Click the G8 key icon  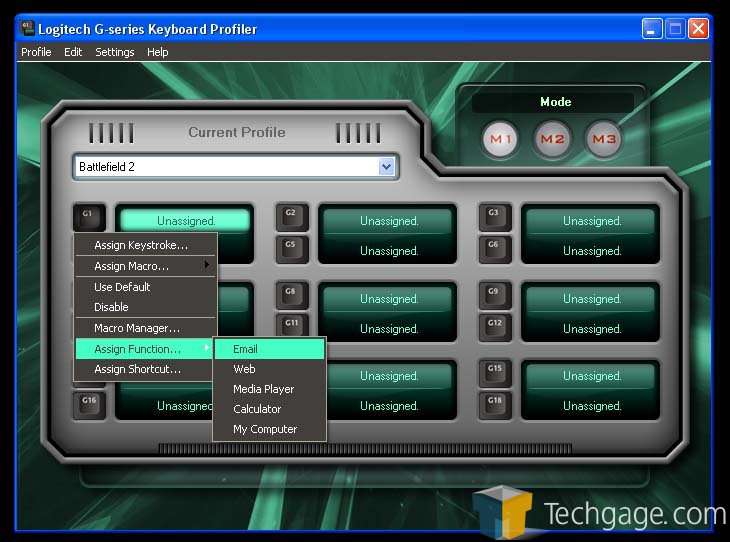pos(291,295)
